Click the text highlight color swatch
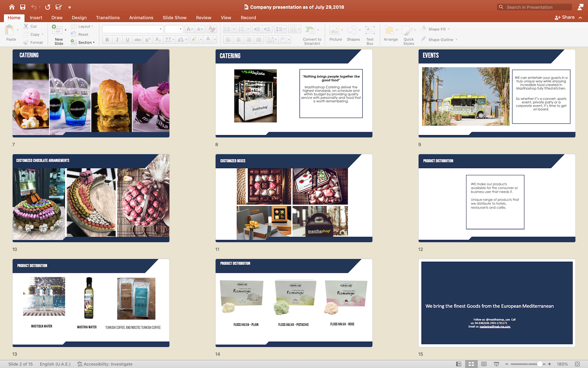The image size is (588, 368). (x=194, y=39)
